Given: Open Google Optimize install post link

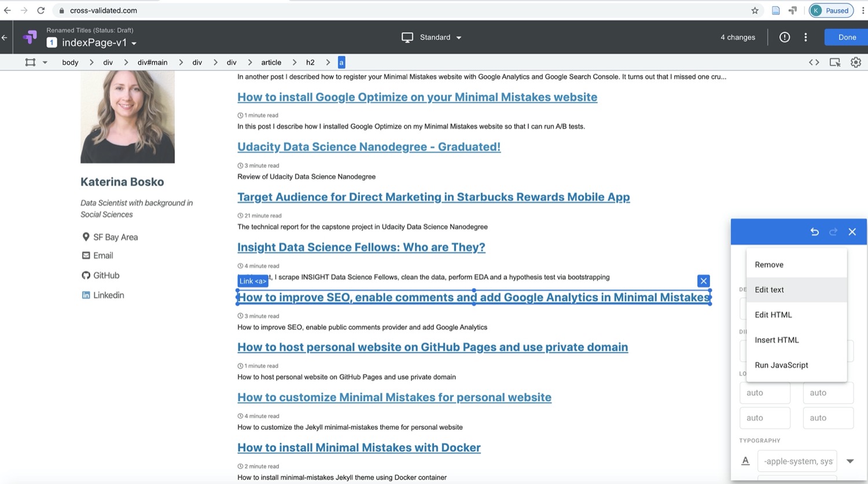Looking at the screenshot, I should pyautogui.click(x=417, y=97).
